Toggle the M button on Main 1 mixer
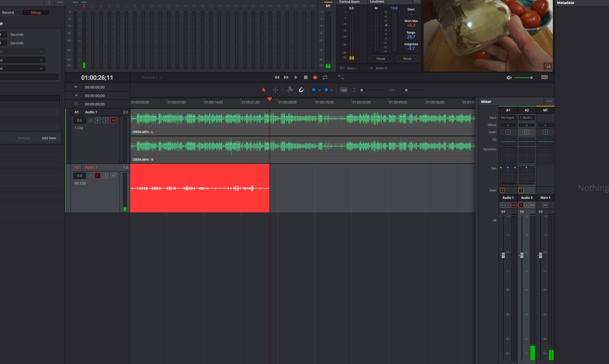The image size is (609, 364). 545,205
